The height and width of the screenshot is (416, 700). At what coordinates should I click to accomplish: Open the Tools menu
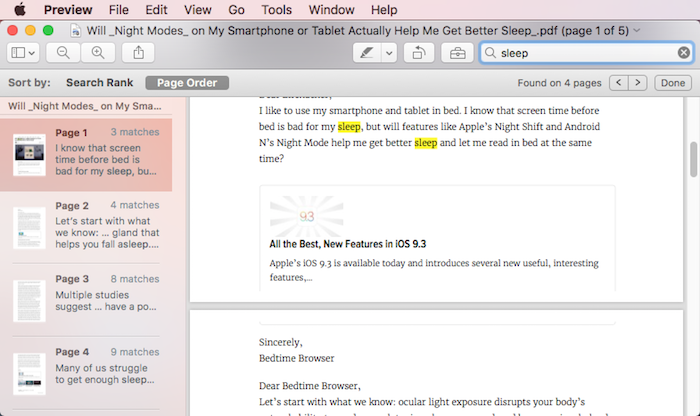276,9
